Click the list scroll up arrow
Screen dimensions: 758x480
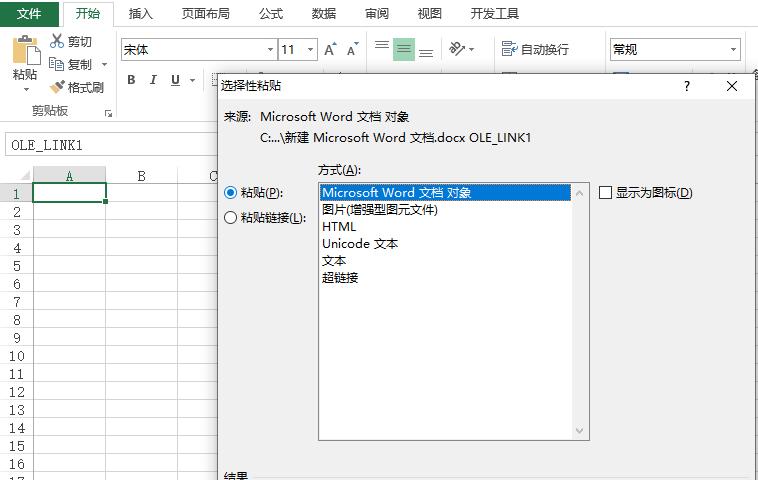tap(580, 193)
